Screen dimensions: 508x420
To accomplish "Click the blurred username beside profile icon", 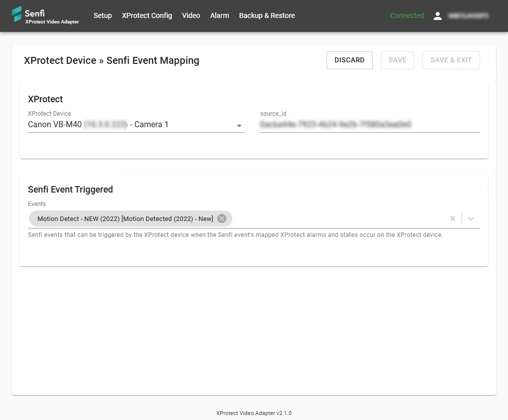I will pos(468,16).
